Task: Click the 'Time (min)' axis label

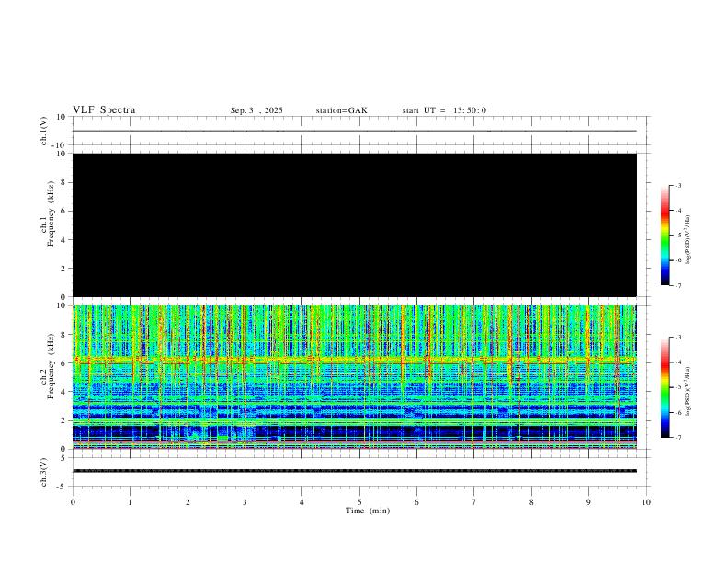Action: pos(368,511)
